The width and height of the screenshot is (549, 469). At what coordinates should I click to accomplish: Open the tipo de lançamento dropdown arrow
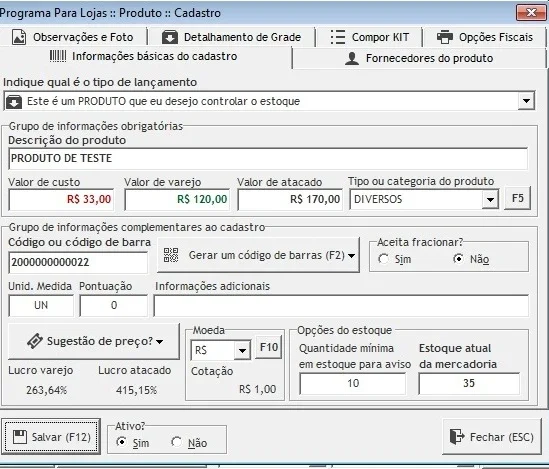point(526,101)
